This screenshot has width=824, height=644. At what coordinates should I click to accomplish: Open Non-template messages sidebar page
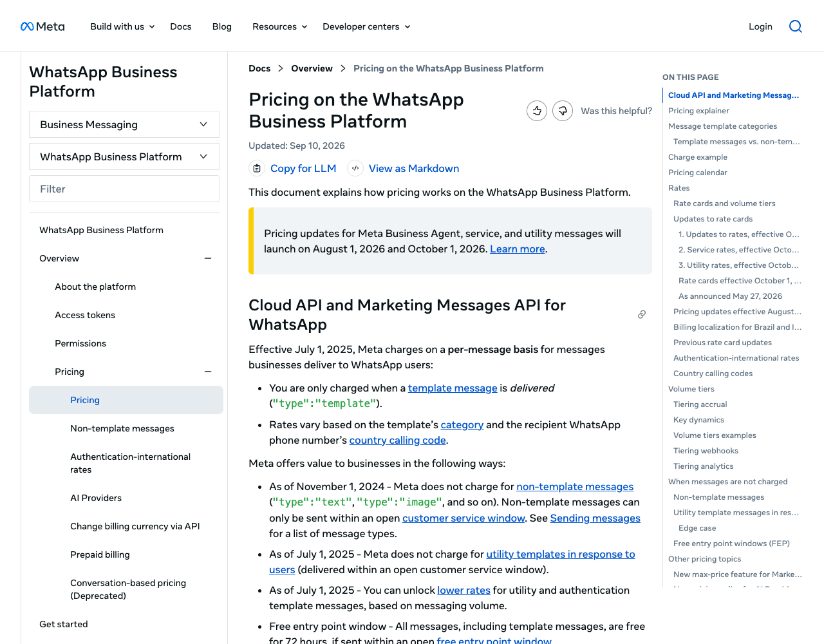(122, 428)
